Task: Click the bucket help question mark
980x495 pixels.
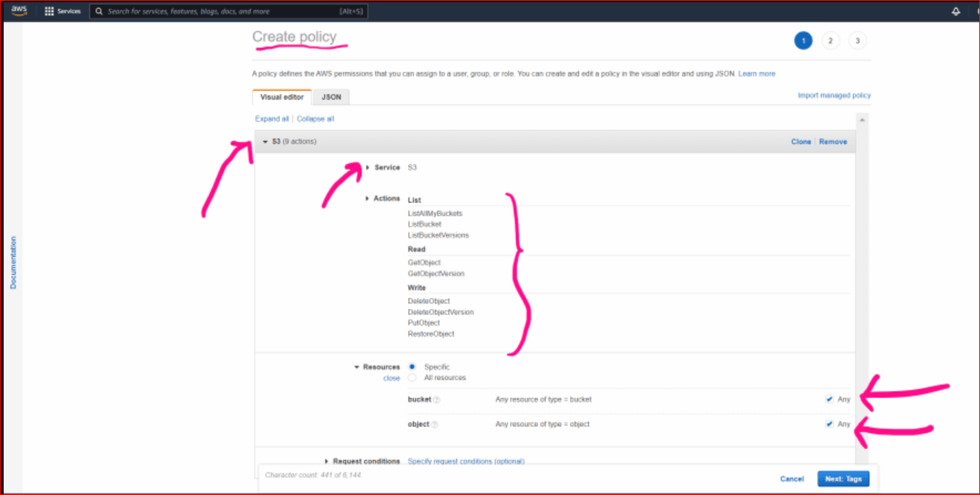Action: [x=438, y=399]
